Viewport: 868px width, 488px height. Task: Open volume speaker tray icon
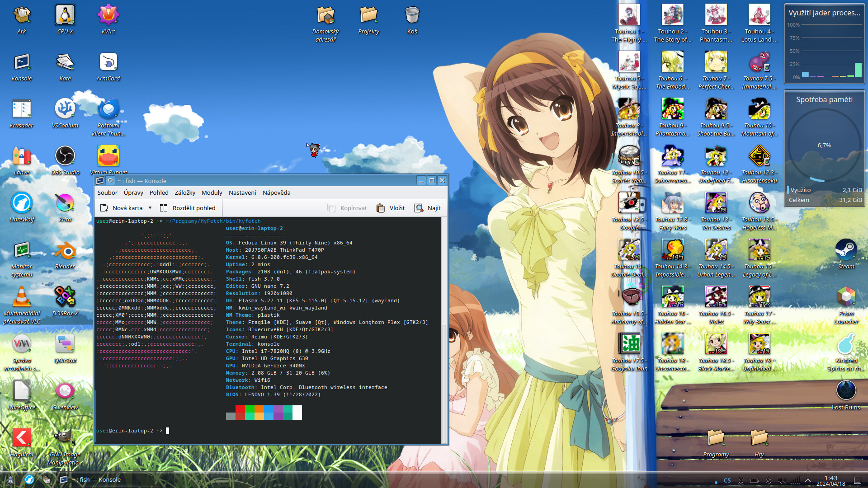point(782,480)
